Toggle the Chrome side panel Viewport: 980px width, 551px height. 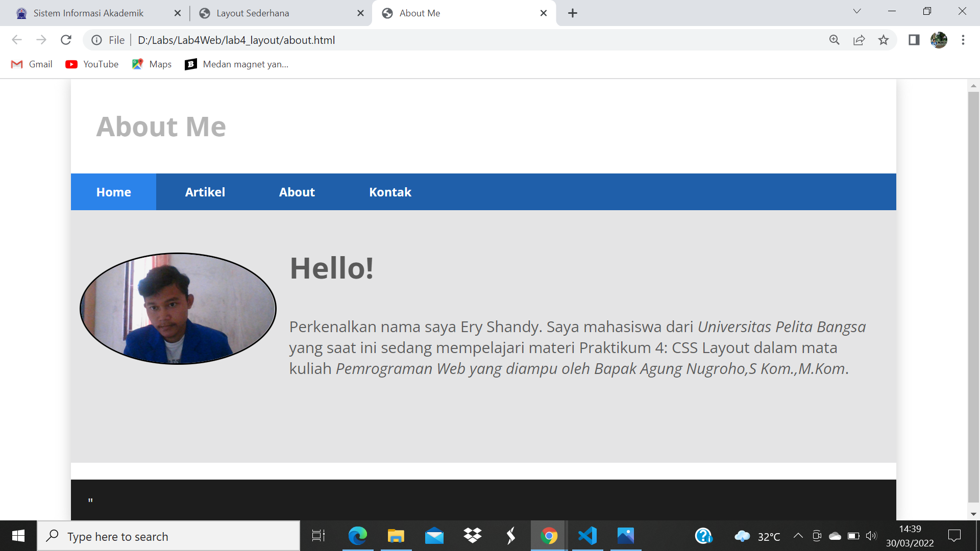click(912, 40)
